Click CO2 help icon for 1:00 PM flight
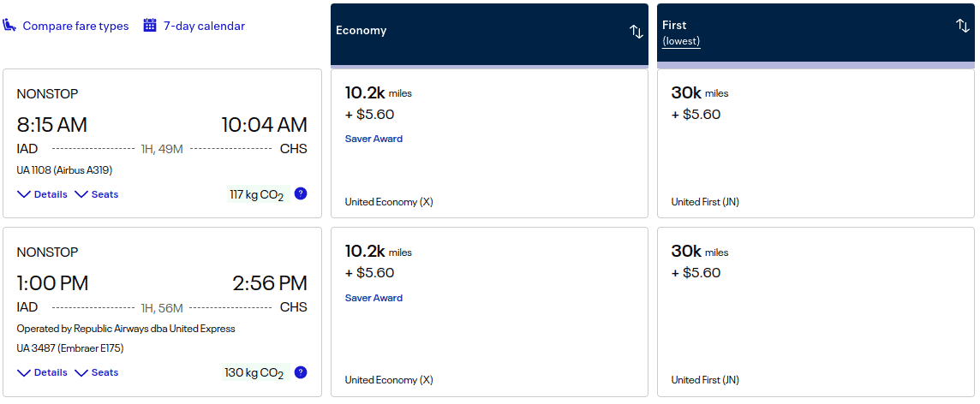Image resolution: width=980 pixels, height=404 pixels. pyautogui.click(x=301, y=372)
